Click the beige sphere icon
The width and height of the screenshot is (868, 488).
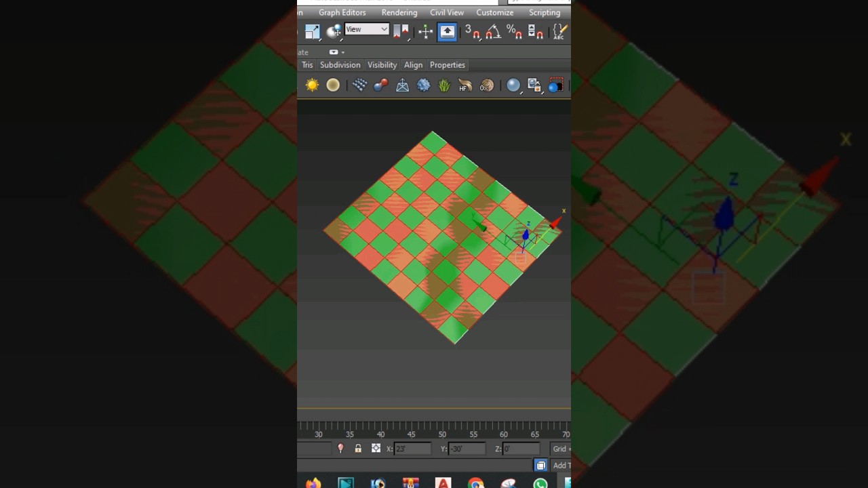333,85
